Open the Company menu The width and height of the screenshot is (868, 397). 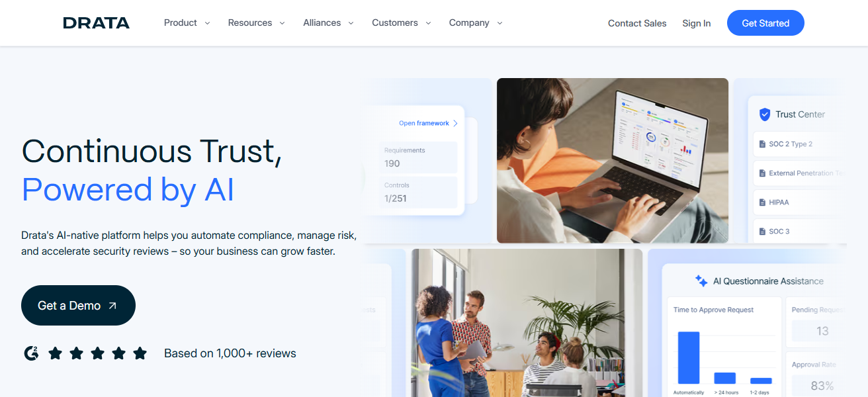point(476,23)
